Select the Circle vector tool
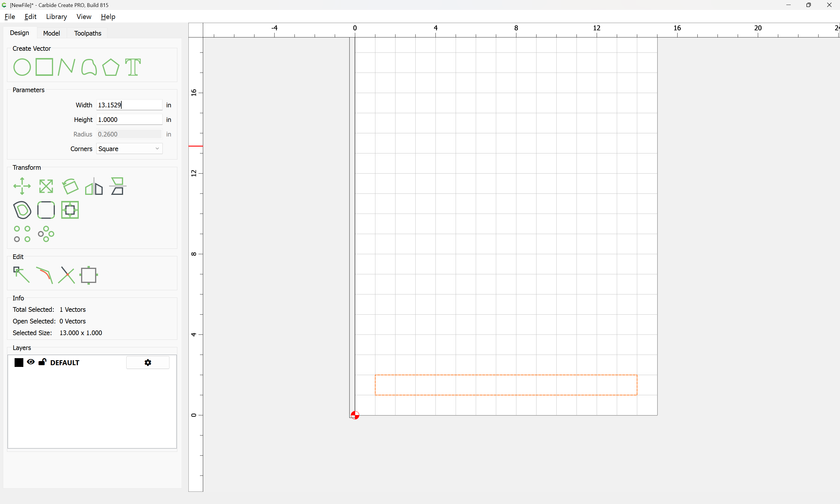 (22, 67)
